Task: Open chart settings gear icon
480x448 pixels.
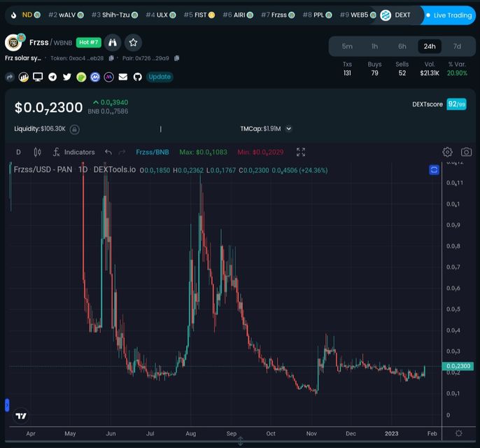Action: tap(447, 152)
